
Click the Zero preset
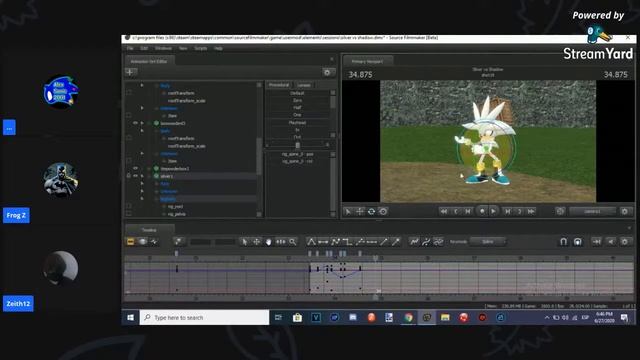[297, 100]
